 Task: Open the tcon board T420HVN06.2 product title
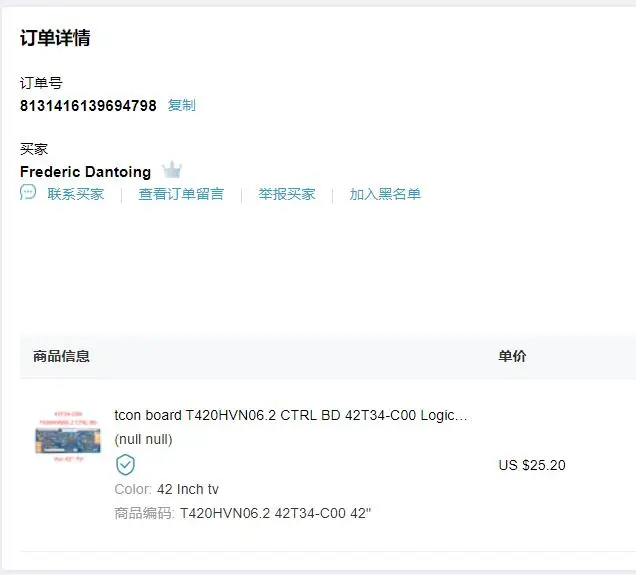click(x=291, y=415)
